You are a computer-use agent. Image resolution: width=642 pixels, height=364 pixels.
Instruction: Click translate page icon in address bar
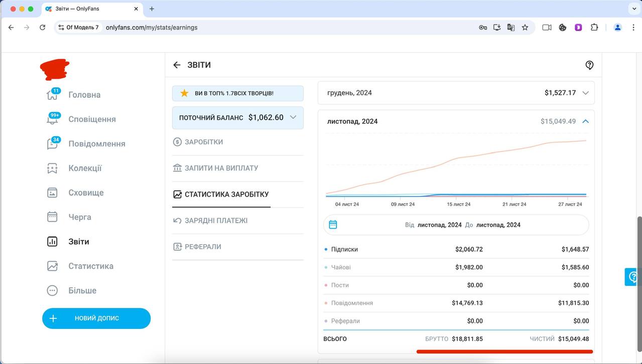click(x=511, y=28)
